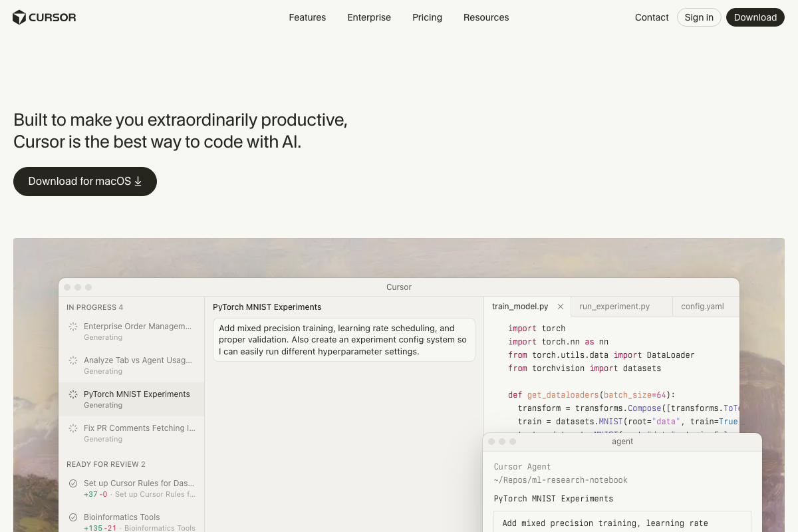This screenshot has width=798, height=532.
Task: Expand the IN PROGRESS 4 section header
Action: 95,307
